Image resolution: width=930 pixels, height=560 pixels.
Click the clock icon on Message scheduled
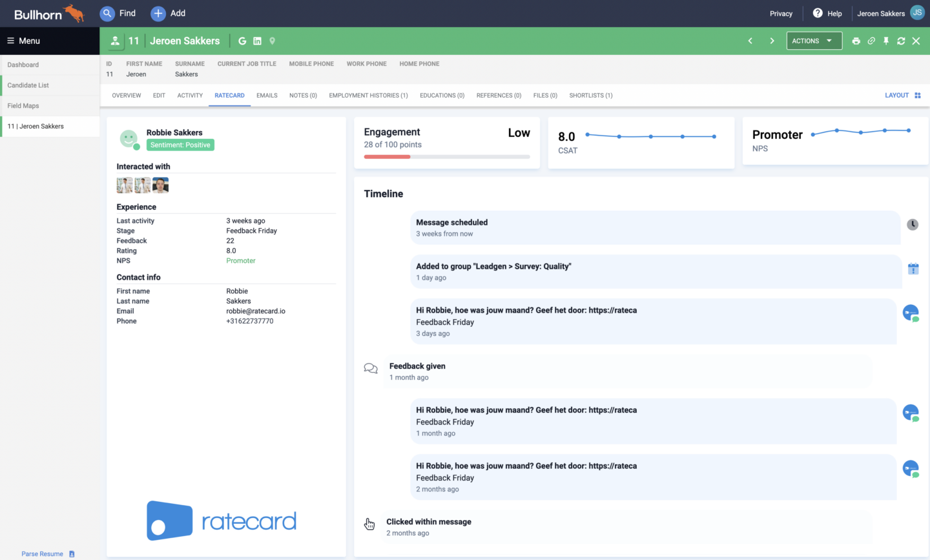(x=913, y=225)
